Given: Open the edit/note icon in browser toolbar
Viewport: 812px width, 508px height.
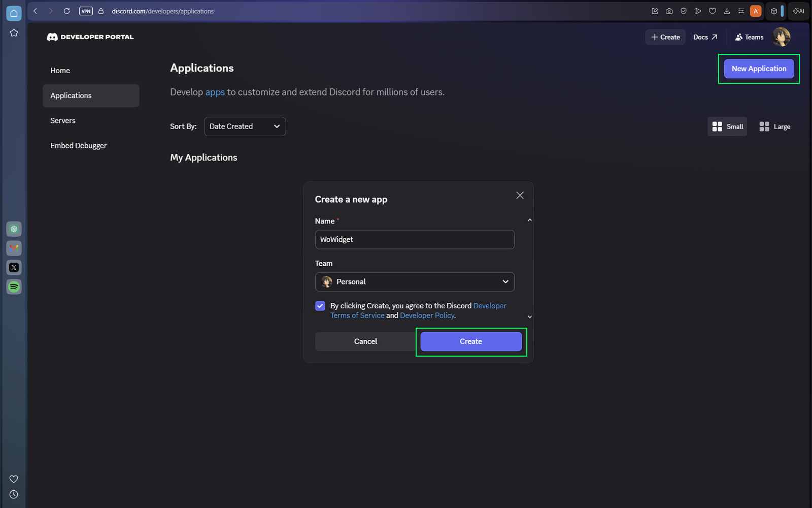Looking at the screenshot, I should pos(655,11).
